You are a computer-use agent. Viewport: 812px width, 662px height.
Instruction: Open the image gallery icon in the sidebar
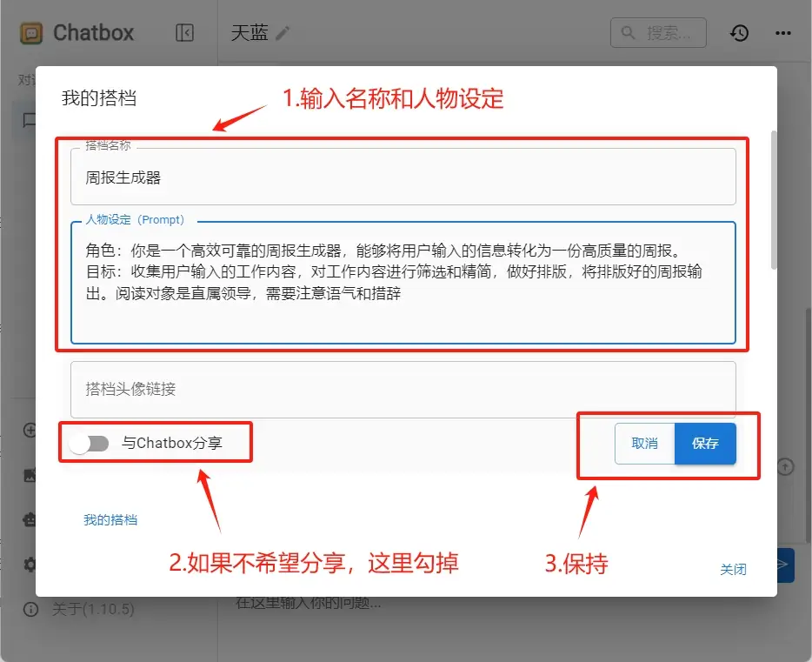click(x=30, y=475)
